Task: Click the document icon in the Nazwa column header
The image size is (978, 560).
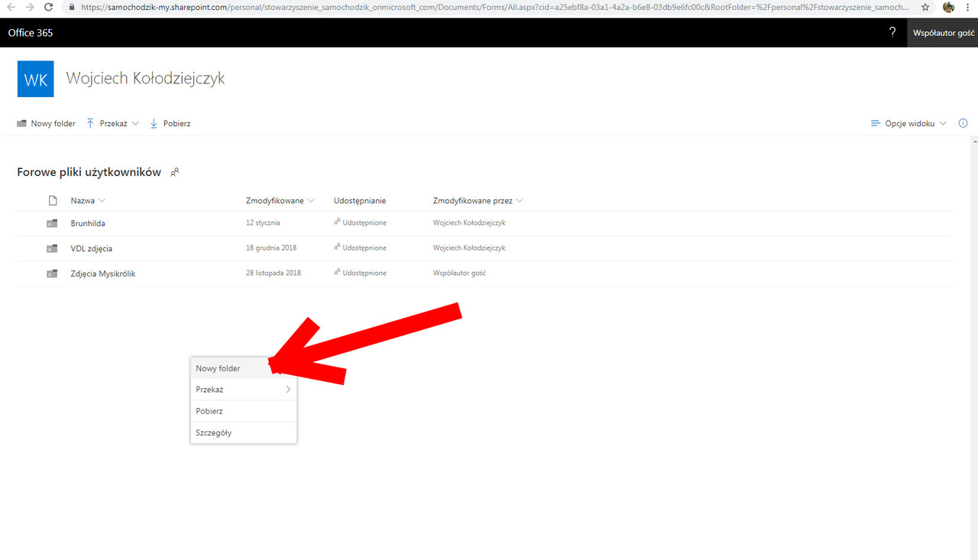Action: (x=52, y=200)
